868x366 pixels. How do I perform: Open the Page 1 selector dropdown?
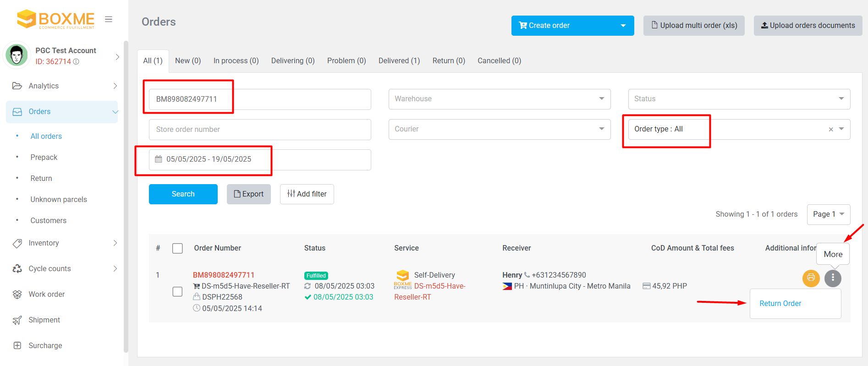[x=828, y=214]
